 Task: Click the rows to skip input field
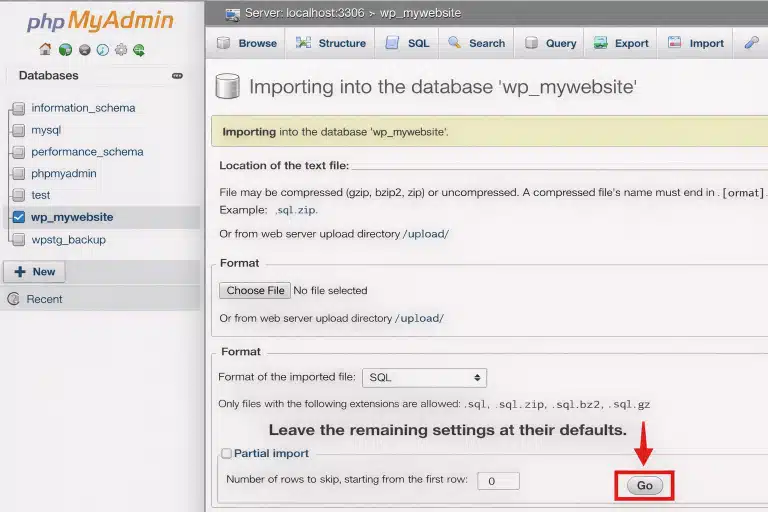pyautogui.click(x=498, y=481)
